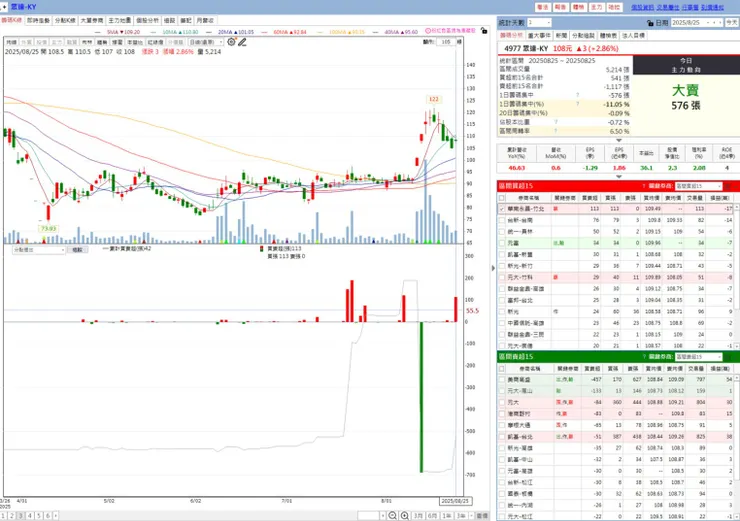Screen dimensions: 740x521
Task: Set chart range to 3月
Action: 419,516
